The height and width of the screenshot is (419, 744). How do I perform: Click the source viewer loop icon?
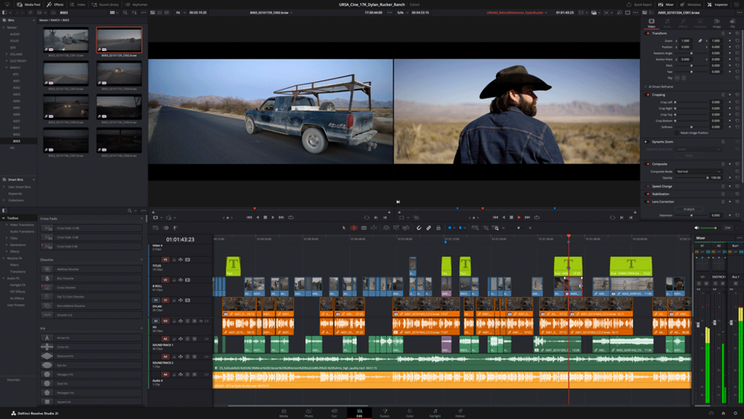pyautogui.click(x=291, y=217)
